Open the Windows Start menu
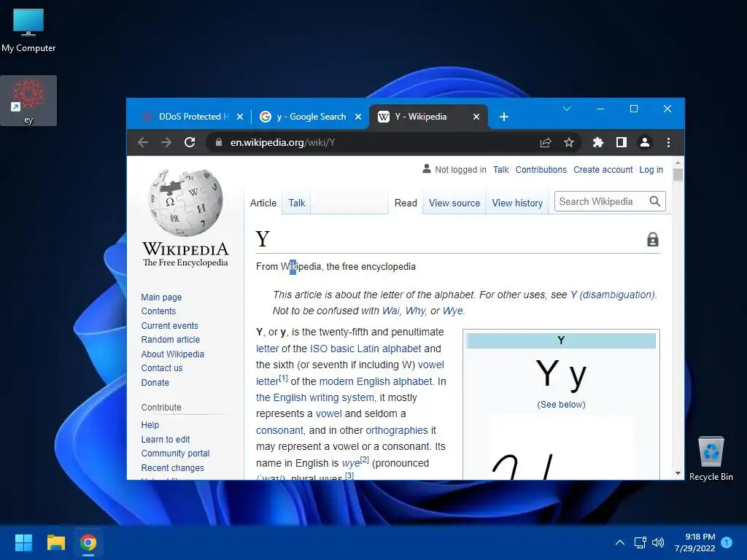 pyautogui.click(x=23, y=542)
